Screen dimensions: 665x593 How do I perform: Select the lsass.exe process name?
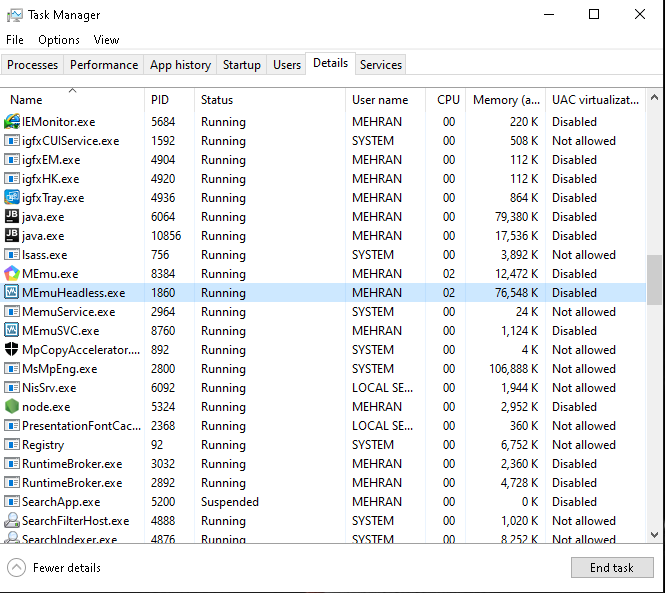click(x=45, y=255)
